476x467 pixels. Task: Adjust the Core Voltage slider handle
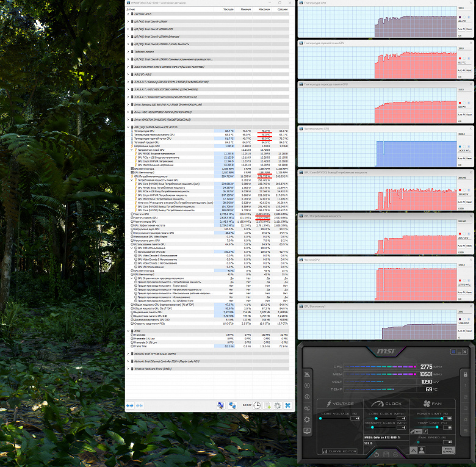(x=320, y=418)
